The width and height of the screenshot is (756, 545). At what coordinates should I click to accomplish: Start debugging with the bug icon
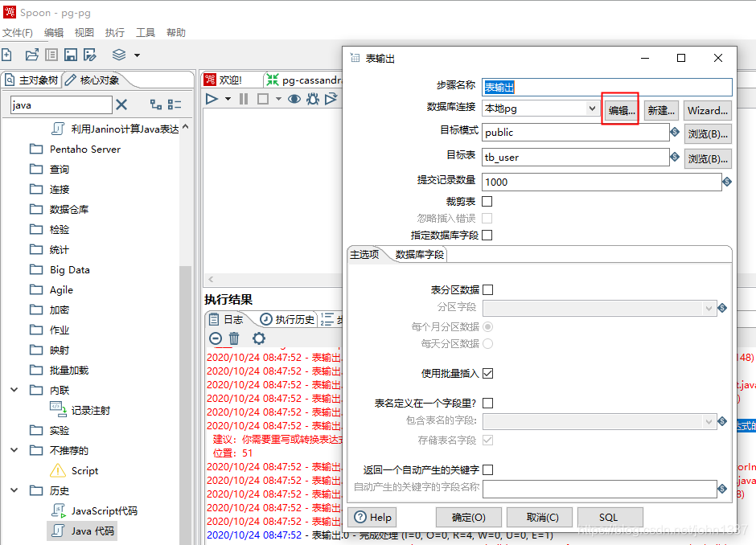click(314, 99)
